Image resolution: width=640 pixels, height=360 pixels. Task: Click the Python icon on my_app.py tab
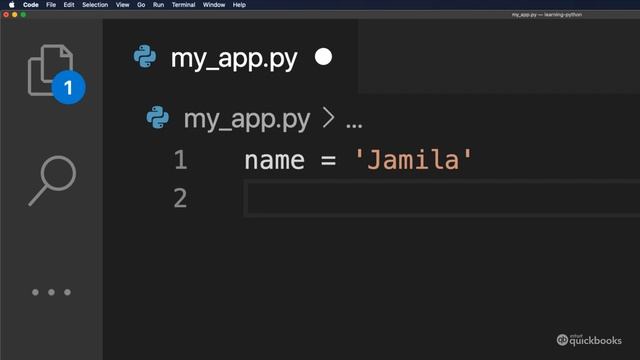pos(145,57)
